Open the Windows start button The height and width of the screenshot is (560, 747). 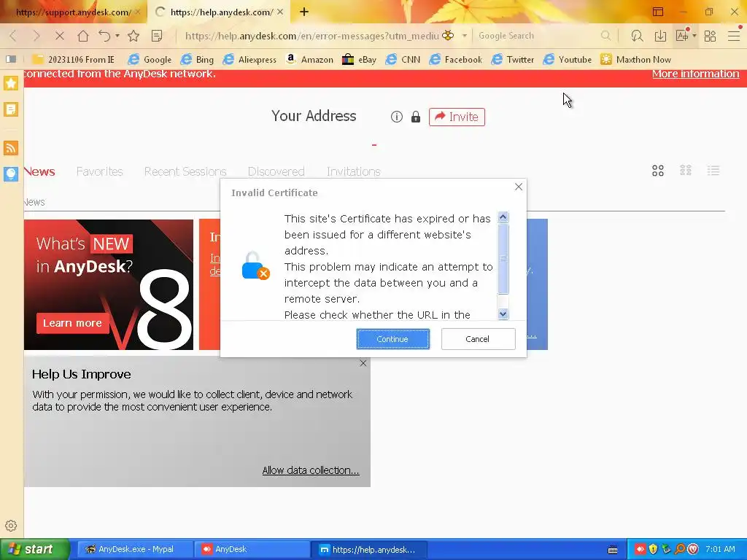[x=34, y=549]
